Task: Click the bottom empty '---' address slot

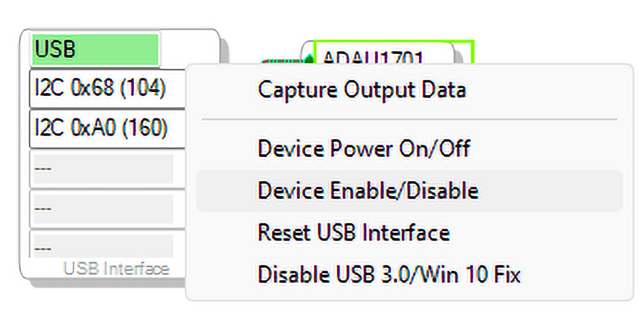Action: pos(101,245)
